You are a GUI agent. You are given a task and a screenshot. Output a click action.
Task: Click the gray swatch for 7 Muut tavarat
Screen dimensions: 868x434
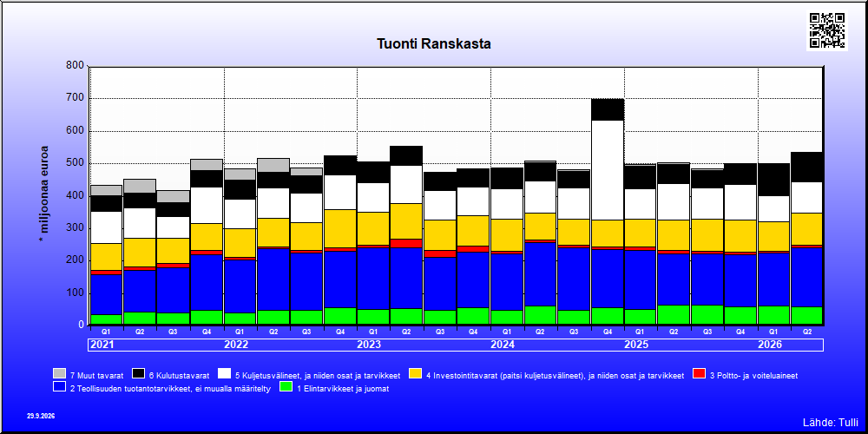(60, 373)
